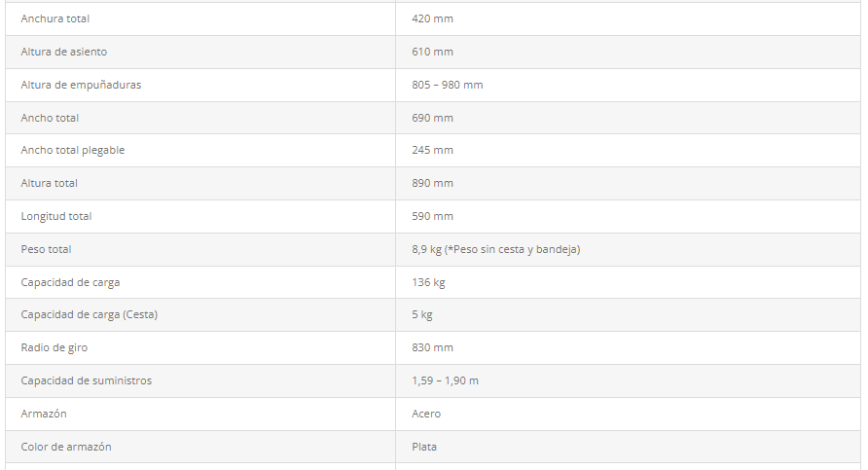This screenshot has height=470, width=868.
Task: Select the 830 mm "Radio de giro" value
Action: [432, 347]
